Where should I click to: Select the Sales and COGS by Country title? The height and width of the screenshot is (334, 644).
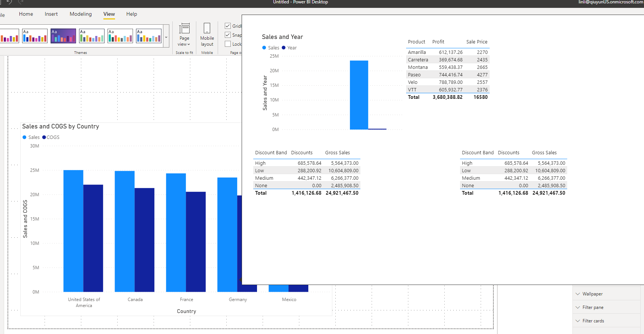click(61, 127)
